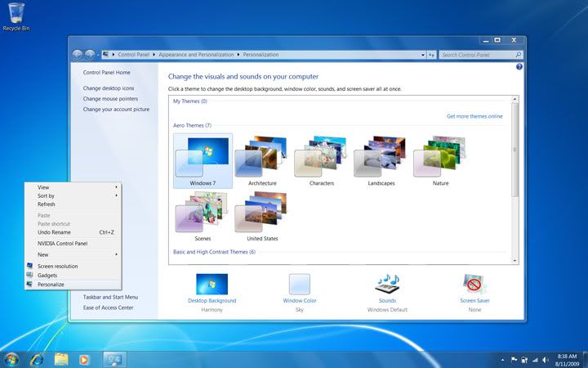Select Personalization window taskbar button
The width and height of the screenshot is (588, 368).
coord(114,360)
